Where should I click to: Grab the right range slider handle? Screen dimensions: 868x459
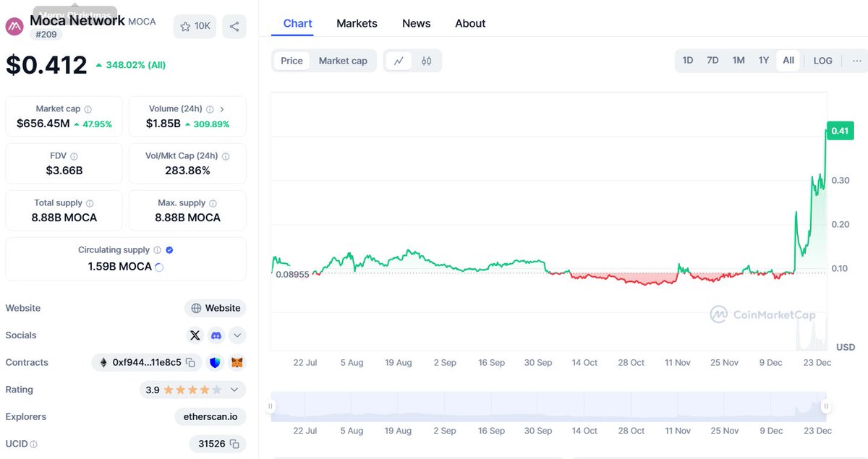(x=825, y=407)
